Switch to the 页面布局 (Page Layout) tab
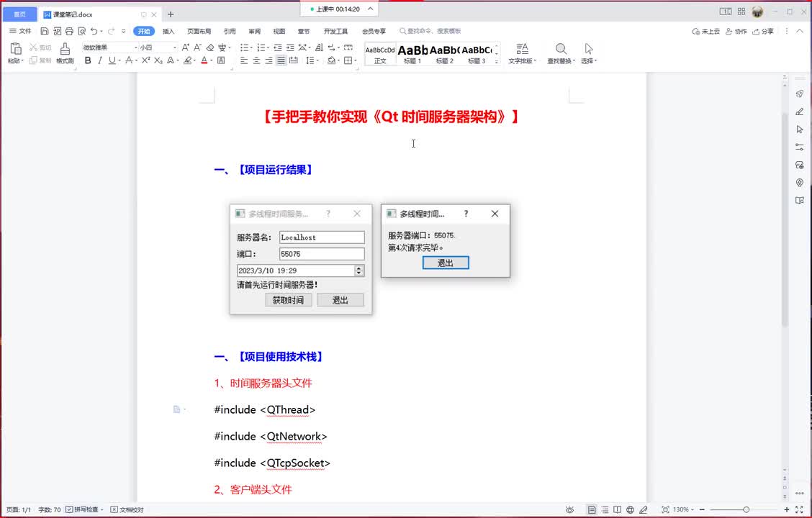Screen dimensions: 812x518 coord(199,31)
